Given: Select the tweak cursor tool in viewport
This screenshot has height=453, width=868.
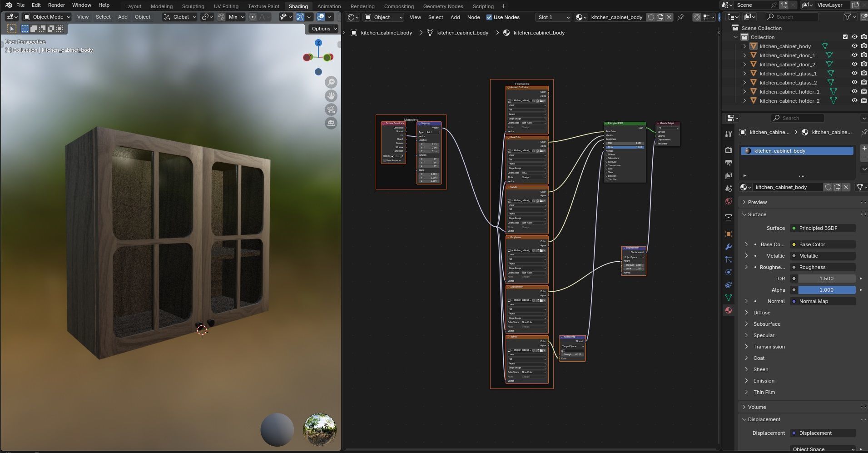Looking at the screenshot, I should tap(12, 29).
